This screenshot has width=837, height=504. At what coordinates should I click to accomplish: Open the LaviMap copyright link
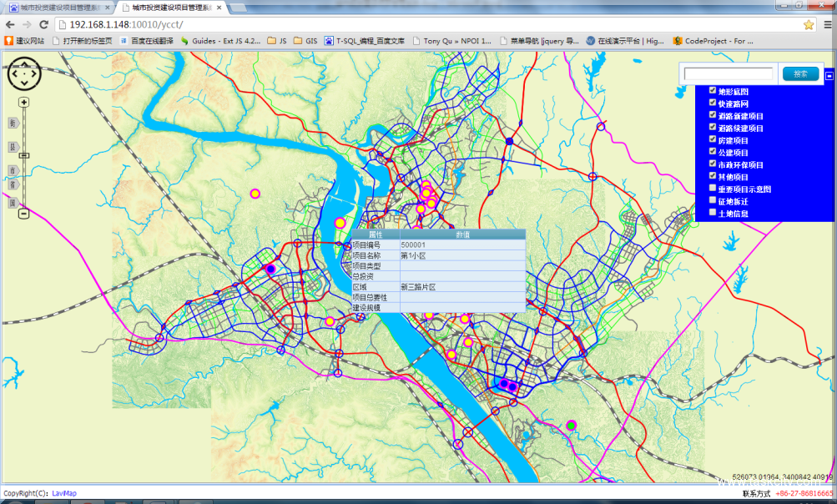pyautogui.click(x=64, y=493)
